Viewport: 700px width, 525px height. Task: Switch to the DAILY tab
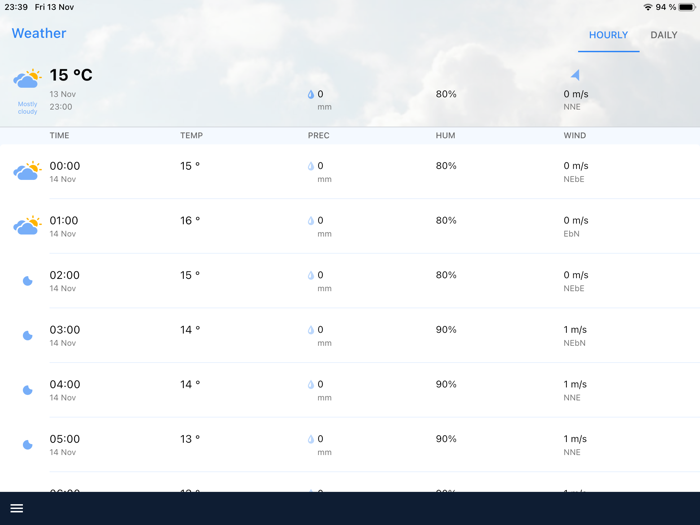pyautogui.click(x=663, y=35)
